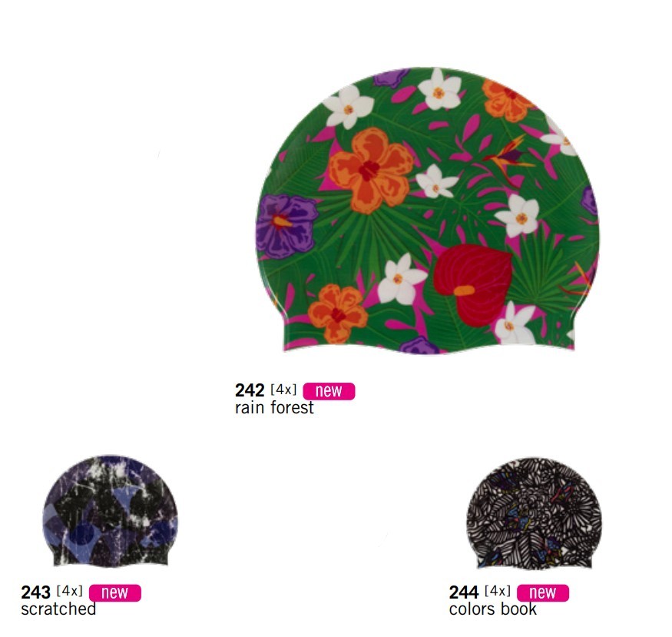Click the bird of paradise flower on cap
672x637 pixels.
point(510,155)
